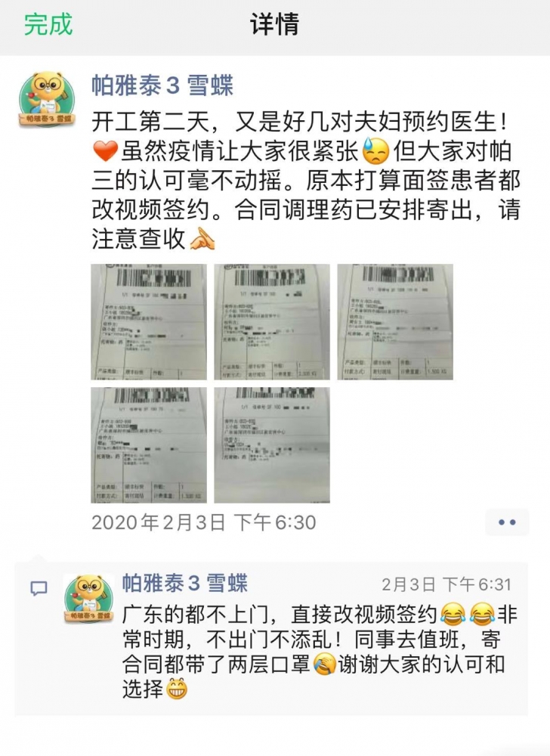Open the 帕雅泰3 雪蝶 name in comment

click(185, 584)
